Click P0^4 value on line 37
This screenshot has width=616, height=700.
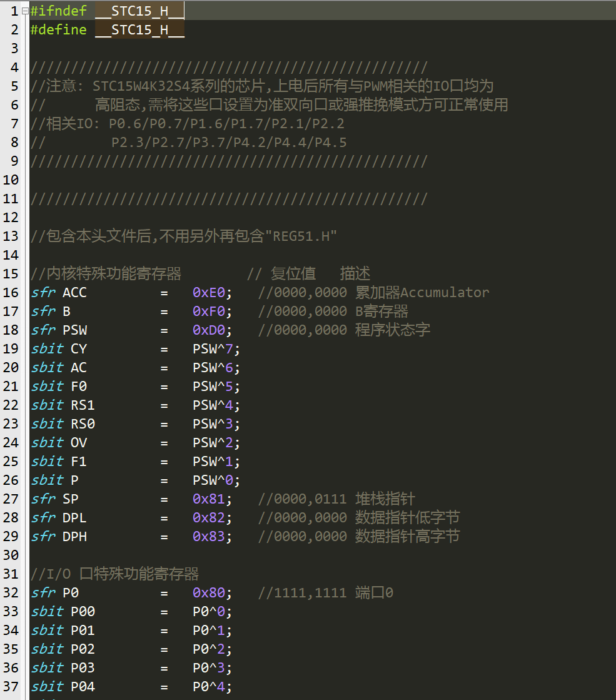coord(209,686)
